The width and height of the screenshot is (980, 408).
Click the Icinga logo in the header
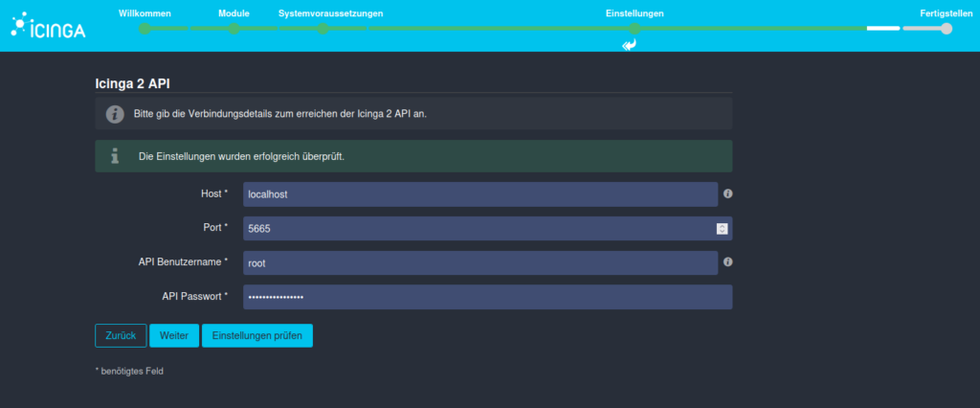pos(48,27)
